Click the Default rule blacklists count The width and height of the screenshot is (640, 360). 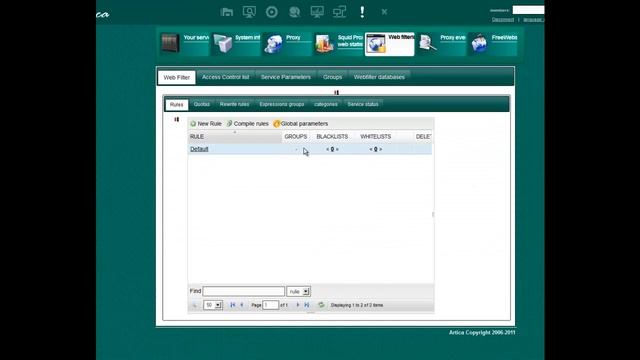(332, 149)
